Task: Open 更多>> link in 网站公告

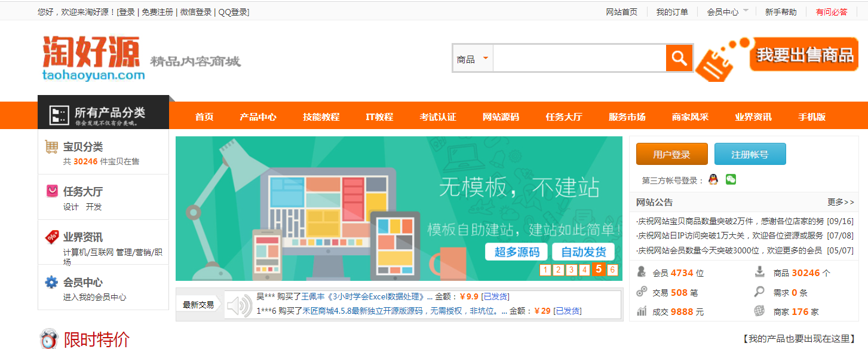Action: click(841, 202)
